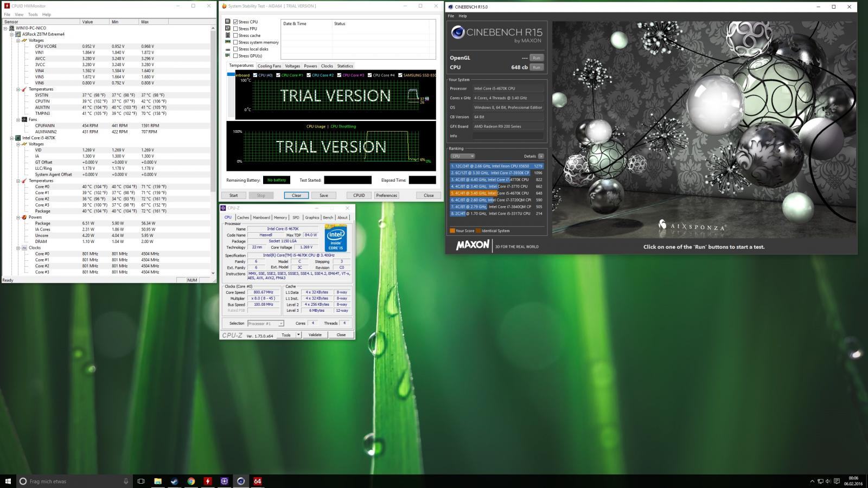Click the memory module icon beside Stress system memory

pos(228,42)
